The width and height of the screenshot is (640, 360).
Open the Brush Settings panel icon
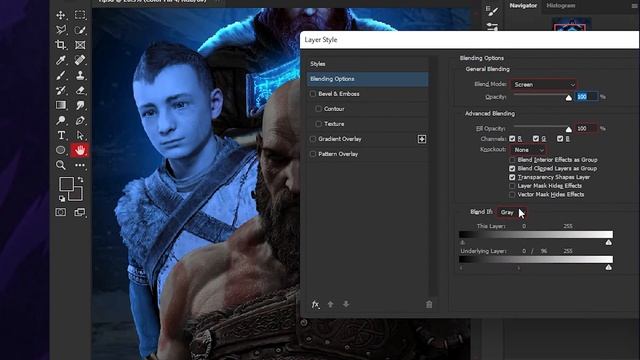coord(493,11)
